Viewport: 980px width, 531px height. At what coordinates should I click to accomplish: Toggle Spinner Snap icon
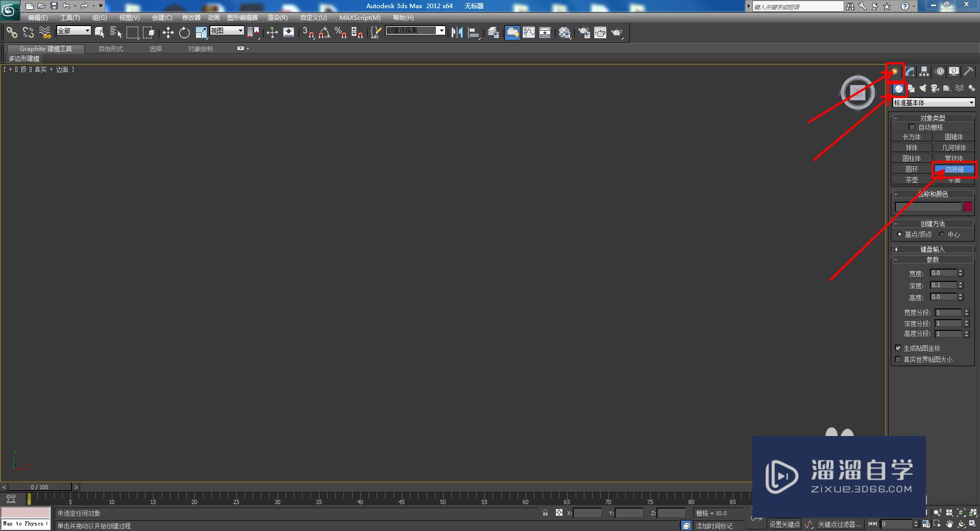pos(357,33)
